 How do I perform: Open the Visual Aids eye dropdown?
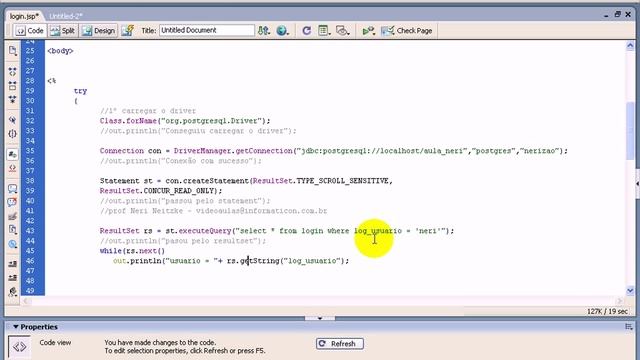pos(342,31)
